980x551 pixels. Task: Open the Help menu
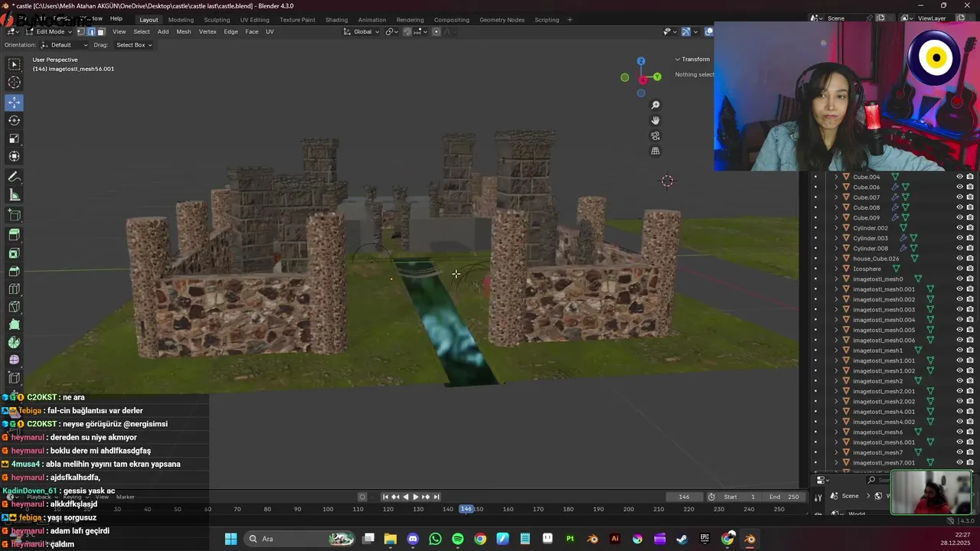pyautogui.click(x=116, y=18)
